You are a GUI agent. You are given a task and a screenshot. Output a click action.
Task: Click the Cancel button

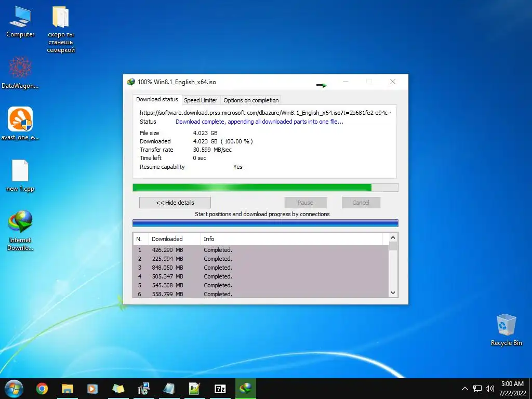pyautogui.click(x=361, y=203)
